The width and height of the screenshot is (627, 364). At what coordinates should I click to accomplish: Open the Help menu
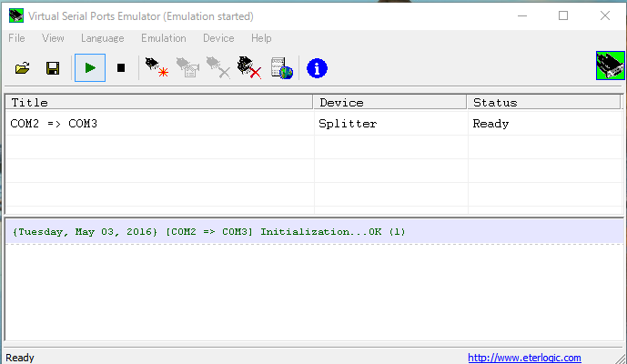(261, 38)
